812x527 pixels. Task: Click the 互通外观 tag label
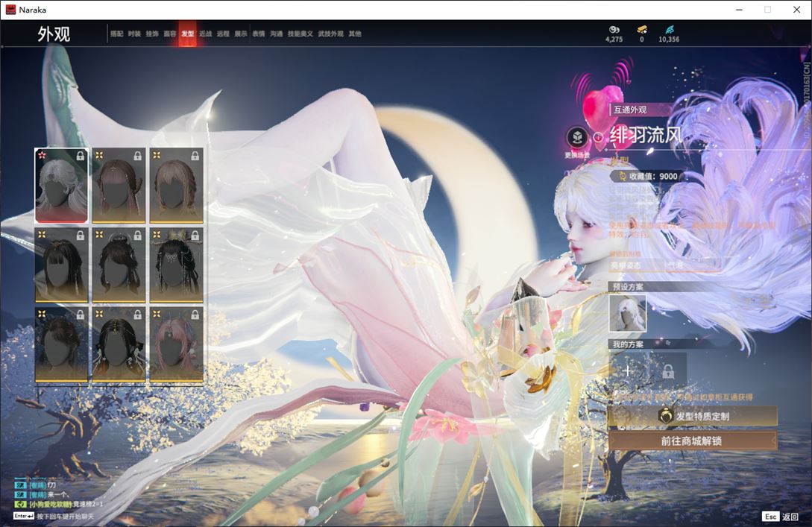point(630,110)
